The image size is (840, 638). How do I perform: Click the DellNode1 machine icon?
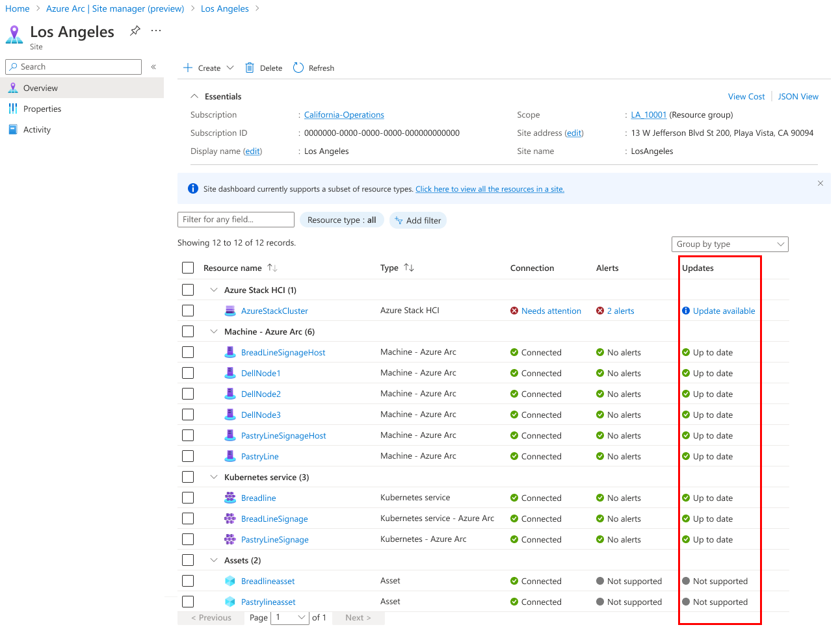point(230,373)
